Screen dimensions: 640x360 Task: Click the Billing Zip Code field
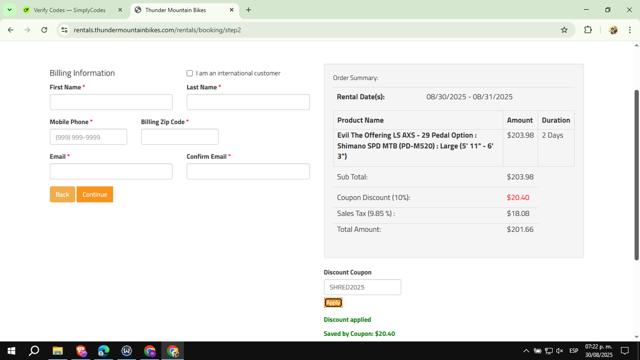pos(180,137)
